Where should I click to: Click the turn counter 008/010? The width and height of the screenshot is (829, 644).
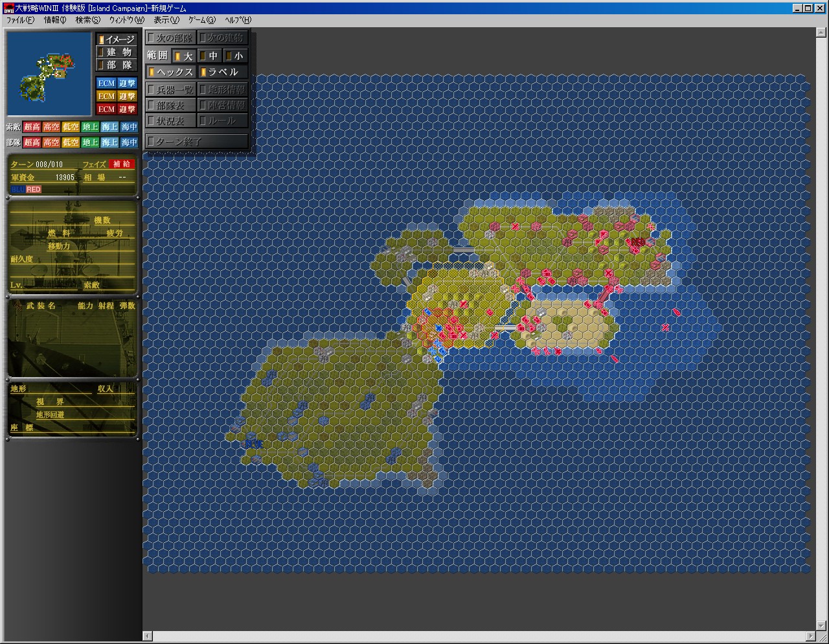tap(50, 165)
